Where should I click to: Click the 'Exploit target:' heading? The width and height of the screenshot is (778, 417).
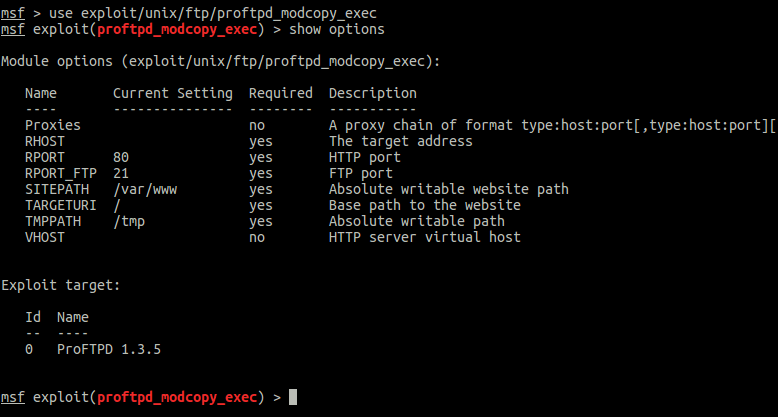point(61,285)
